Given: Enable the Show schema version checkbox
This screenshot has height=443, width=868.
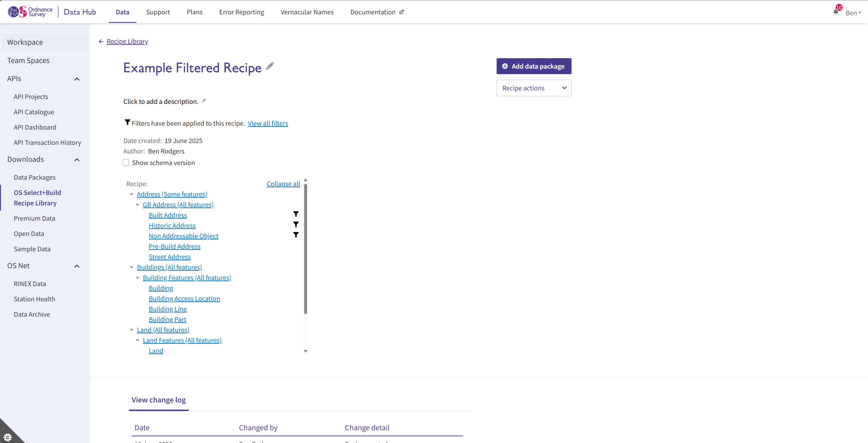Looking at the screenshot, I should point(126,163).
